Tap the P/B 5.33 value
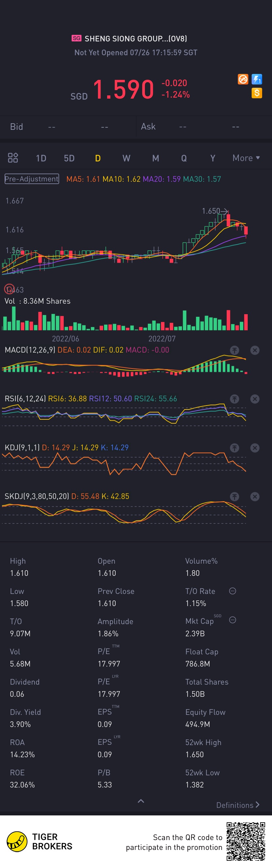This screenshot has width=272, height=868. [x=105, y=785]
